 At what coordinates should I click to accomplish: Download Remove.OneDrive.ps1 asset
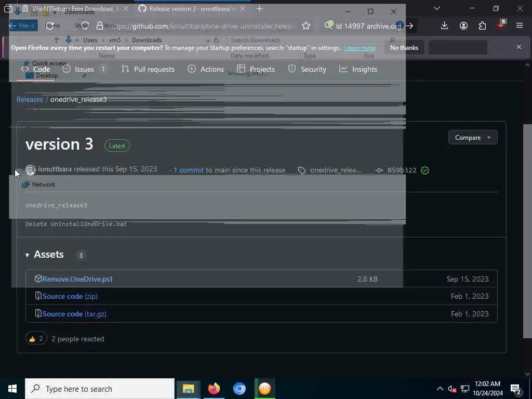[77, 279]
